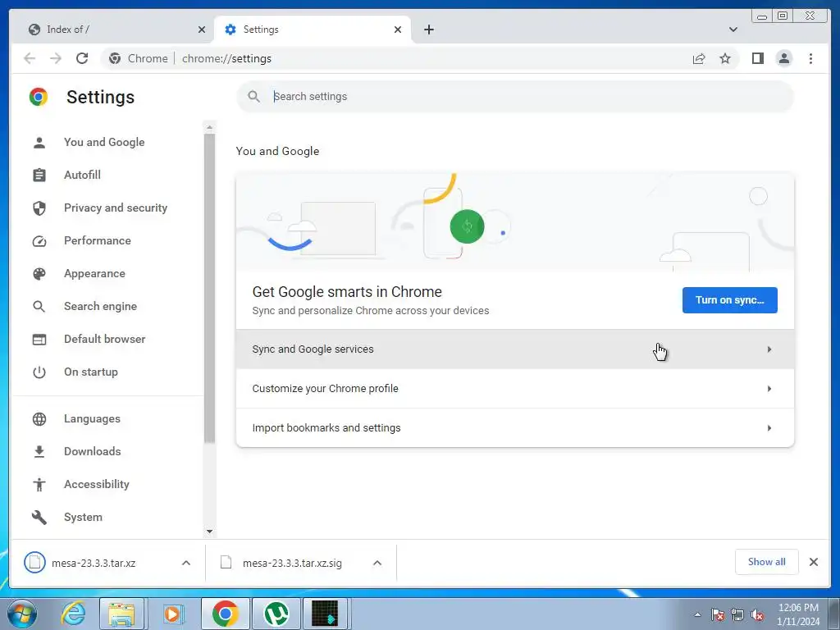Launch Internet Explorer from taskbar
This screenshot has width=840, height=630.
point(73,614)
